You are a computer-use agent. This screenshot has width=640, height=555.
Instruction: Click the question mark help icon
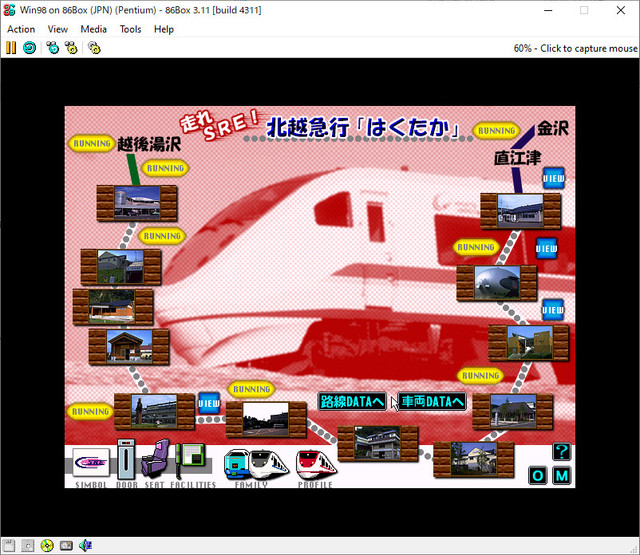(x=562, y=451)
